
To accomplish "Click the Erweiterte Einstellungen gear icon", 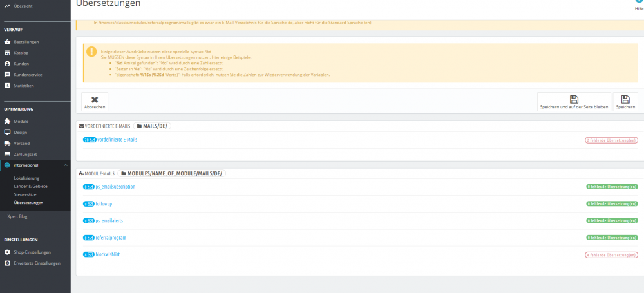I will (x=7, y=263).
